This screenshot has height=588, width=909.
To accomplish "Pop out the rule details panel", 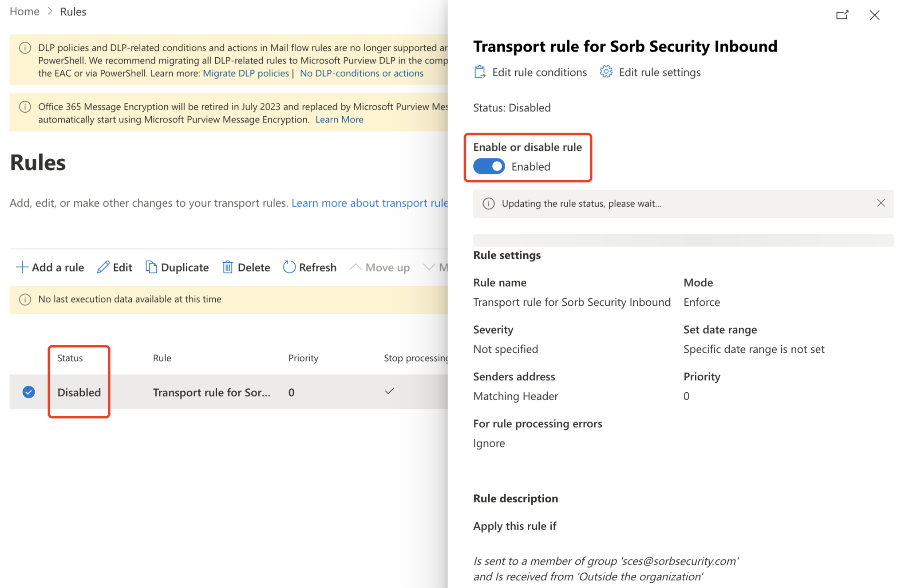I will (x=842, y=15).
